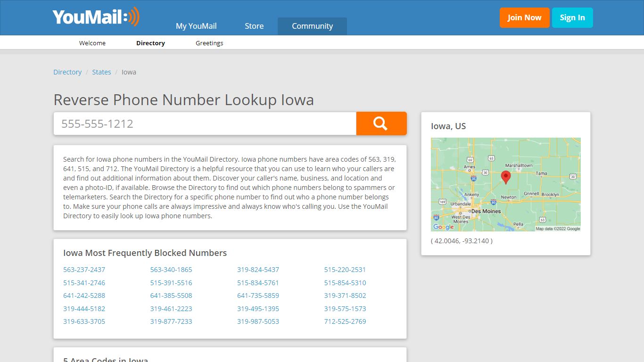The width and height of the screenshot is (644, 362).
Task: Open number 641-735-5859
Action: [x=258, y=296]
